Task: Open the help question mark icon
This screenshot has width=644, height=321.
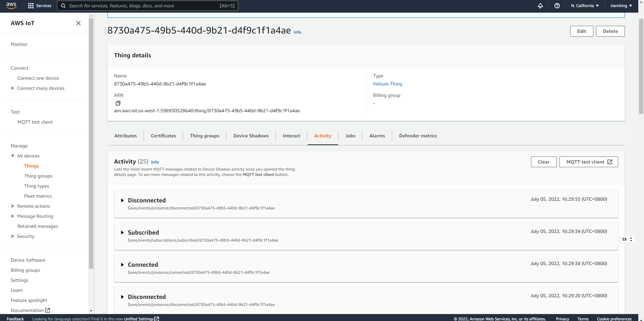Action: [x=557, y=6]
